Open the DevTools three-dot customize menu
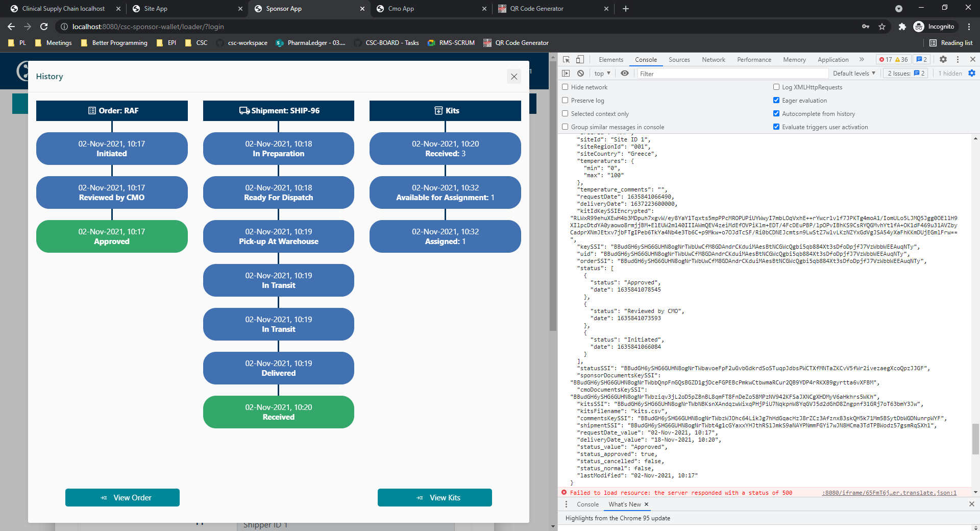This screenshot has width=980, height=531. pyautogui.click(x=958, y=59)
